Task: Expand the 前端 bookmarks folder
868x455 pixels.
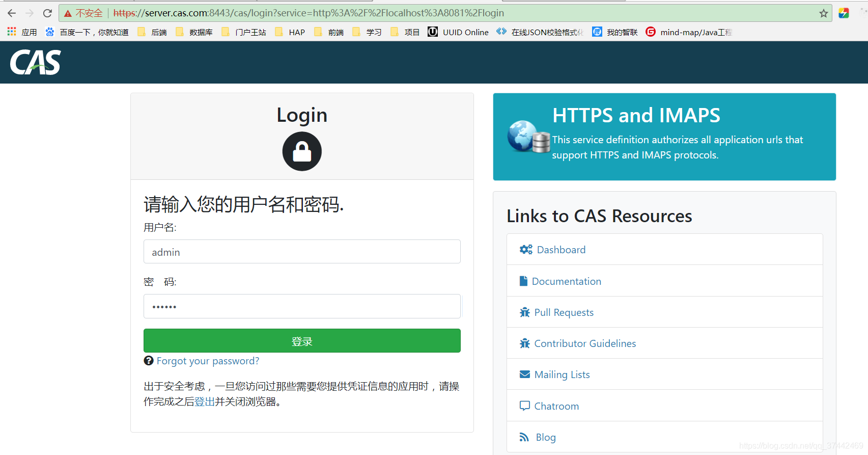Action: [329, 32]
